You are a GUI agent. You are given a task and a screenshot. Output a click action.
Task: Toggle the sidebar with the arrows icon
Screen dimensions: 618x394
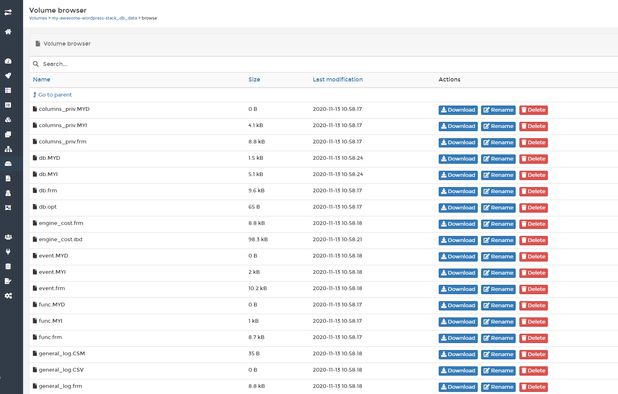pos(8,13)
